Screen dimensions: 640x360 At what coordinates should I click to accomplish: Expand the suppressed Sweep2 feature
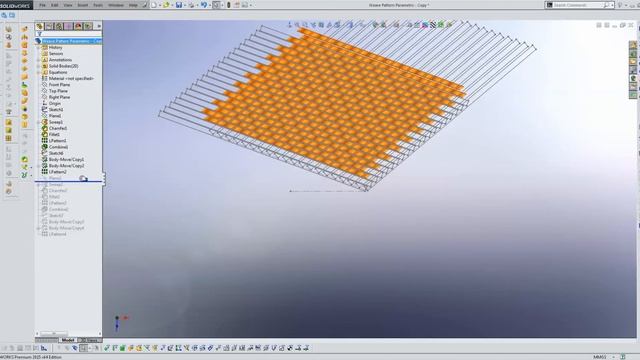click(39, 184)
